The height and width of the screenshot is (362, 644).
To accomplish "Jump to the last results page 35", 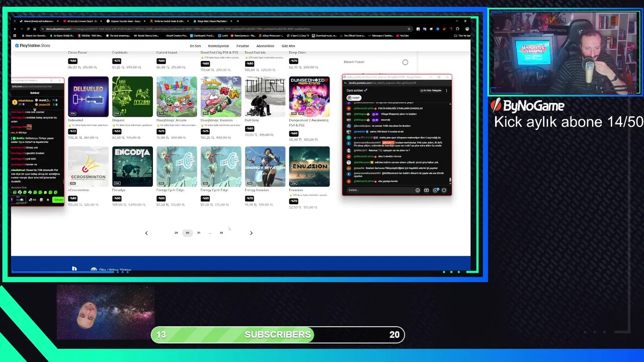I will [x=221, y=233].
